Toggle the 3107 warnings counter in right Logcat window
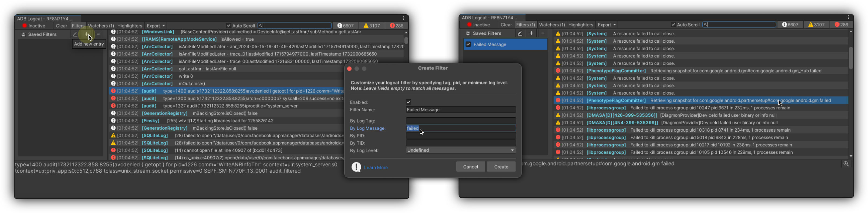The height and width of the screenshot is (213, 868). tap(816, 25)
